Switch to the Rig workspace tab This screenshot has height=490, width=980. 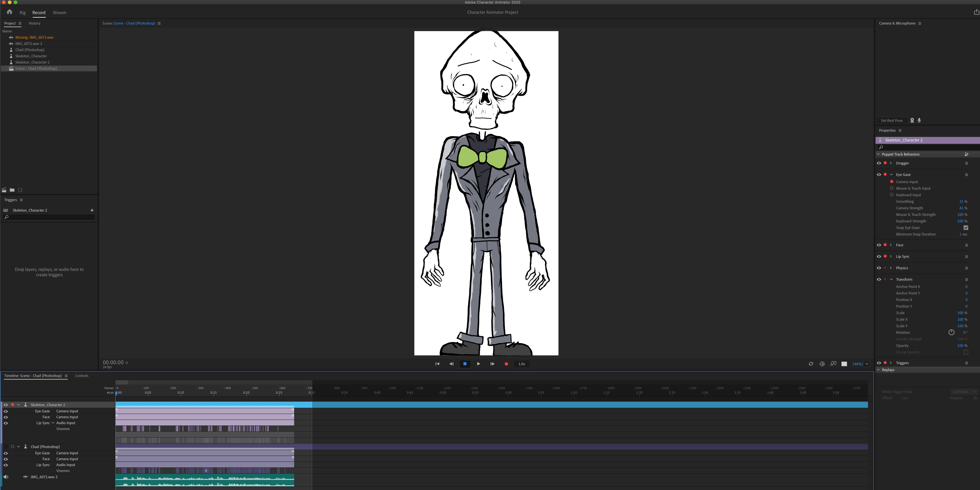pyautogui.click(x=22, y=13)
